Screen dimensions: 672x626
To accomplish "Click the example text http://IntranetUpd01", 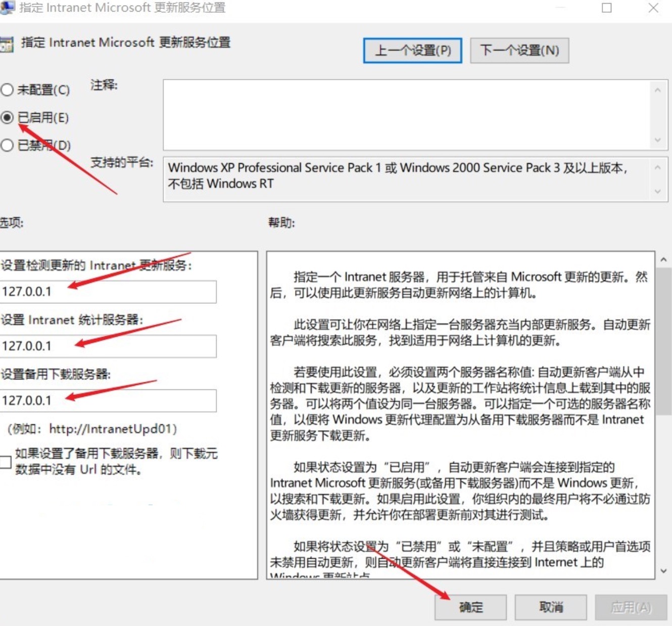I will [x=110, y=429].
